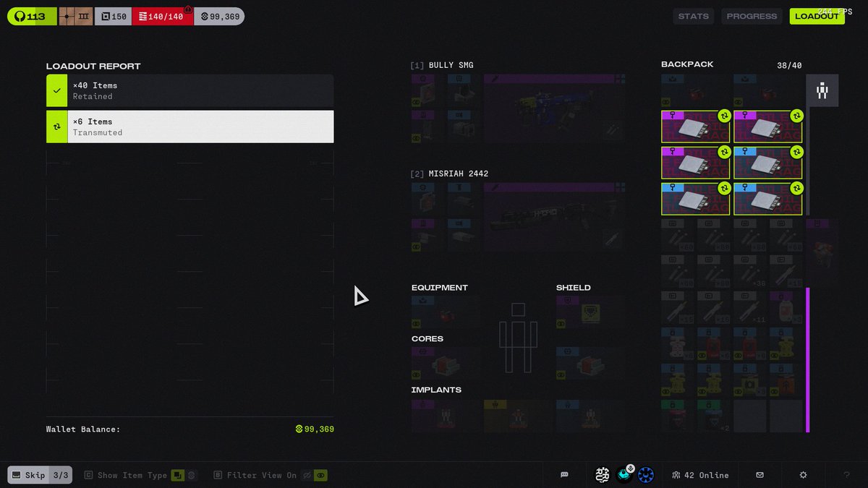Click the green 99,369 wallet balance value
The width and height of the screenshot is (868, 488).
[x=315, y=429]
